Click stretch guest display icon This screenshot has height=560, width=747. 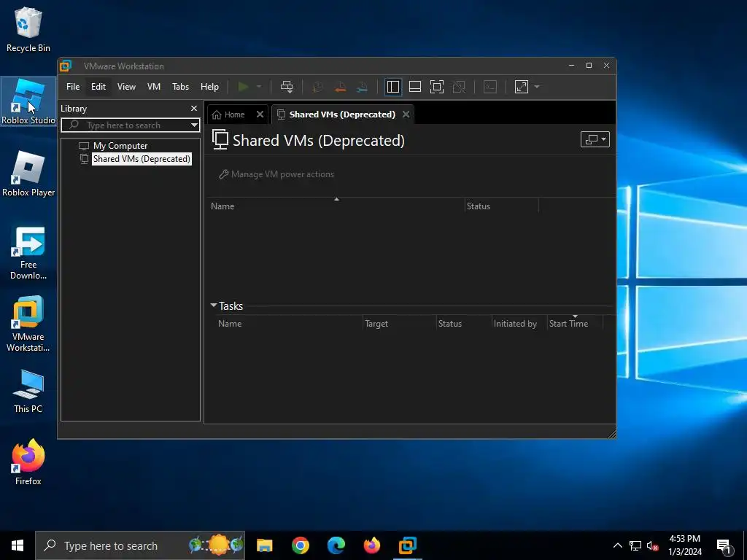tap(522, 87)
